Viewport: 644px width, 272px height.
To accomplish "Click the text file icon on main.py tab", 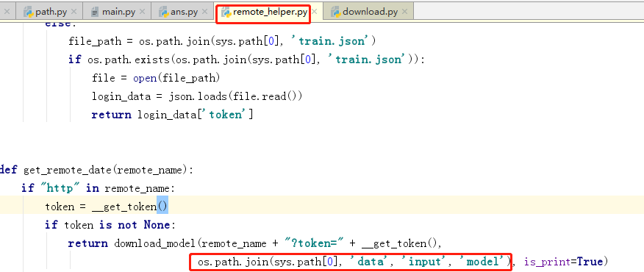I will tap(95, 12).
